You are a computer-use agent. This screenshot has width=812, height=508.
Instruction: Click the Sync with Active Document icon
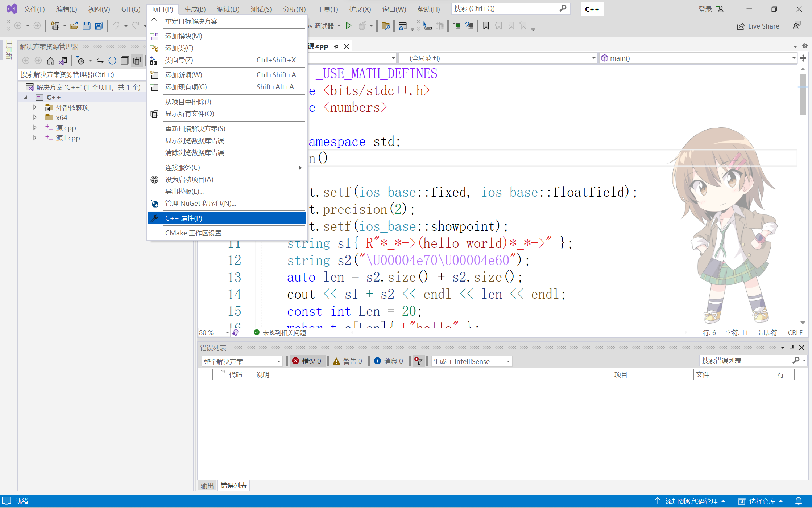(x=100, y=61)
